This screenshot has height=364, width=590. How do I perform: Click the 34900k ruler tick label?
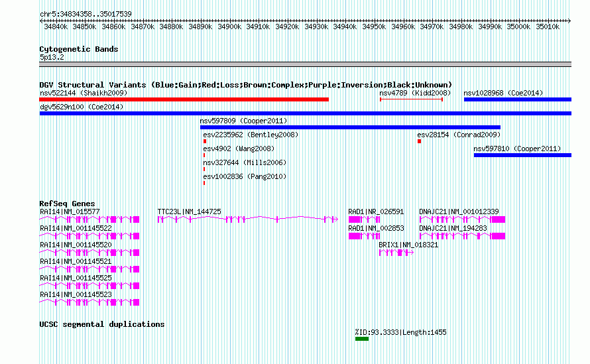229,27
